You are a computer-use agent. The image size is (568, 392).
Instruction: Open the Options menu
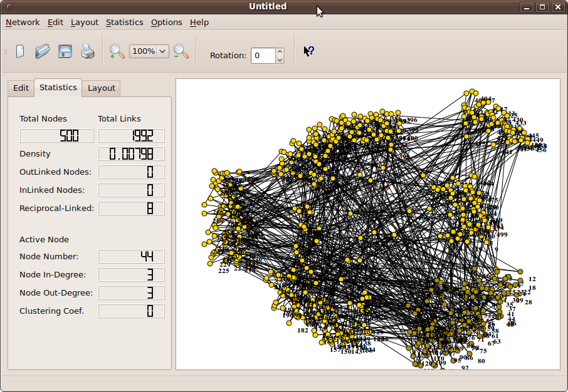pos(166,22)
